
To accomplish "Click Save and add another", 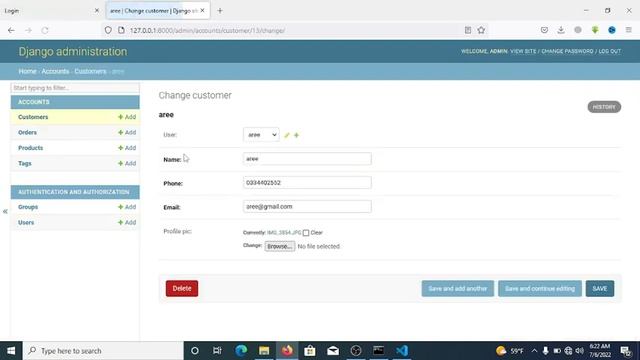I will click(x=458, y=289).
